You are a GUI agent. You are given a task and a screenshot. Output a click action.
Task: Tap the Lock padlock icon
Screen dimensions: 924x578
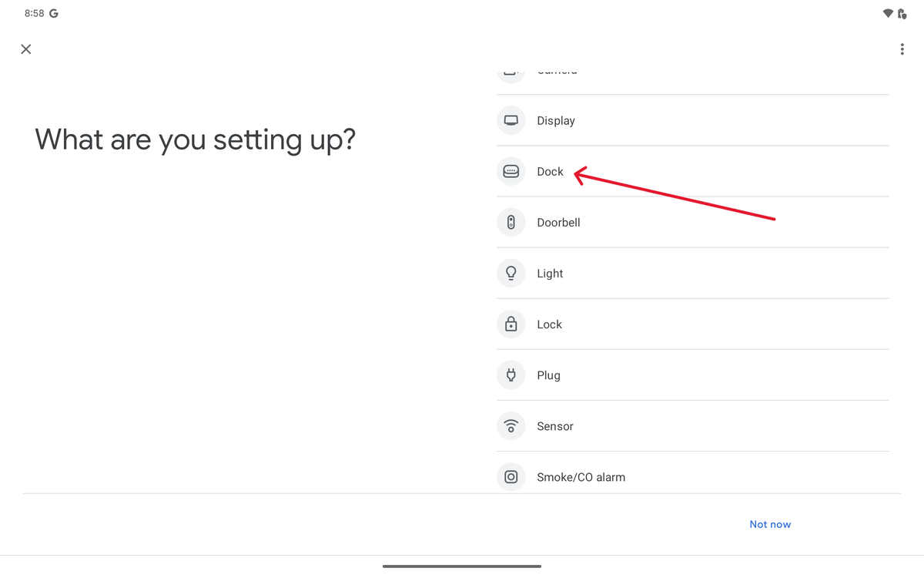(x=511, y=324)
